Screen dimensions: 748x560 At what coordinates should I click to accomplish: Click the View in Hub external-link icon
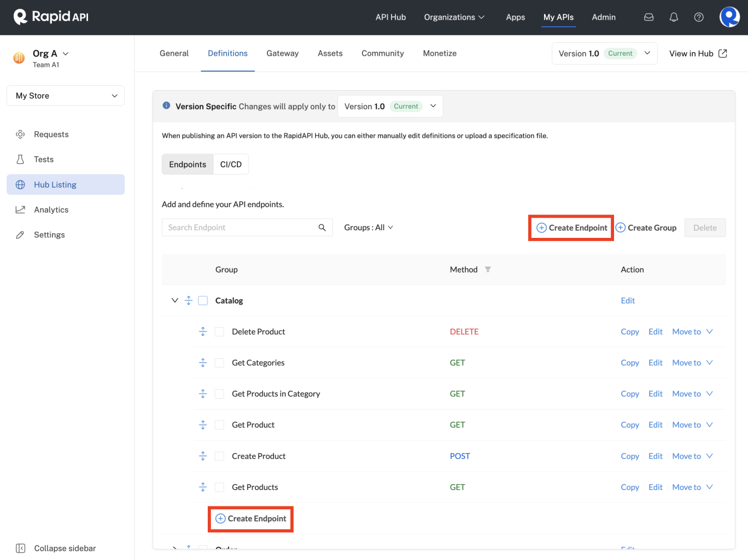pos(722,53)
